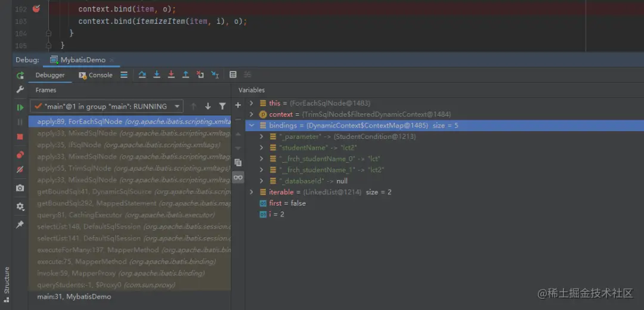
Task: Move watch down triangle
Action: [x=238, y=148]
